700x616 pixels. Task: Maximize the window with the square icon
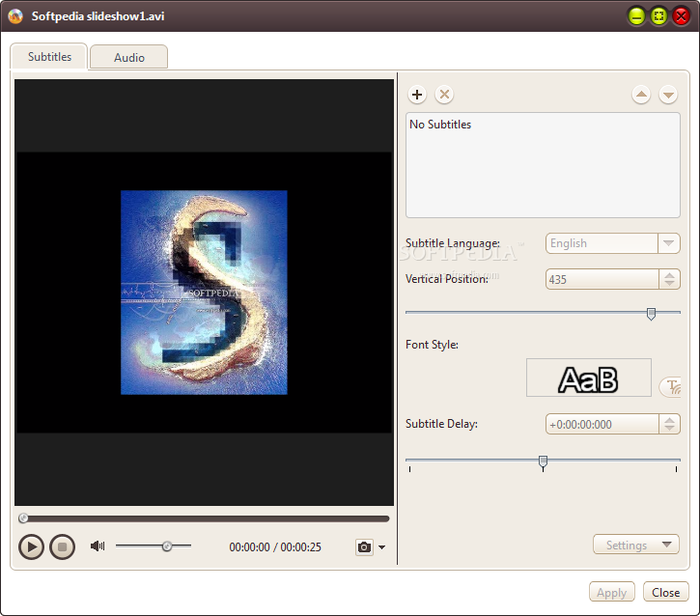pos(658,16)
